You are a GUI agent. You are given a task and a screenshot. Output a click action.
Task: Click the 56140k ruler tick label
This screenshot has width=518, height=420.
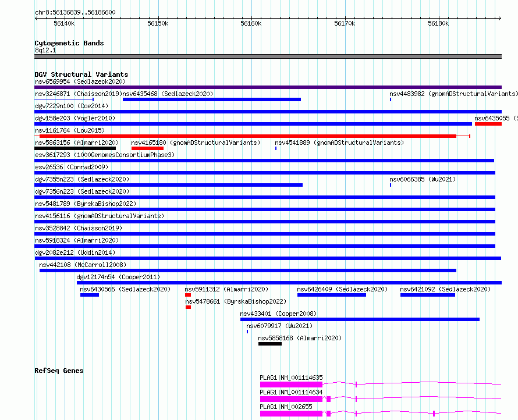64,23
